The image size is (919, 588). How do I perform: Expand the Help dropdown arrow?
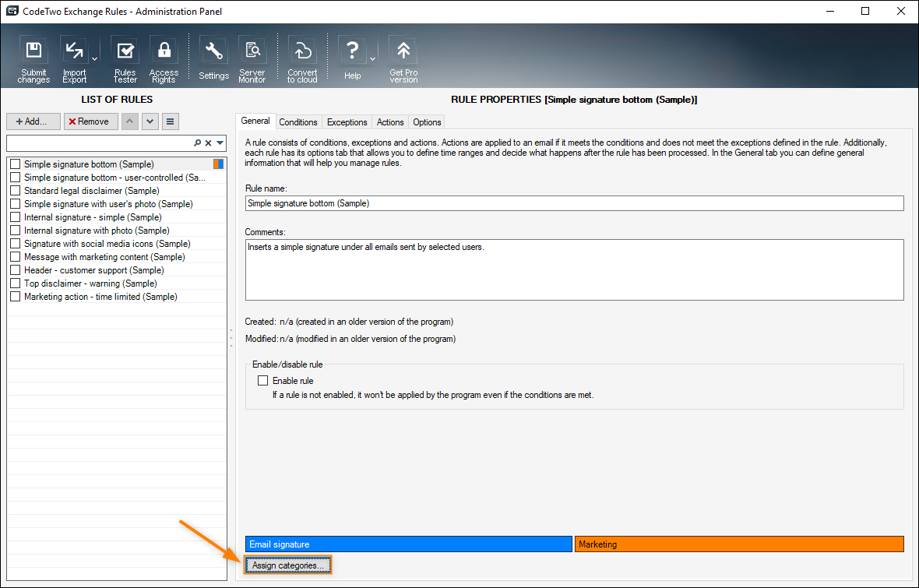pos(372,59)
